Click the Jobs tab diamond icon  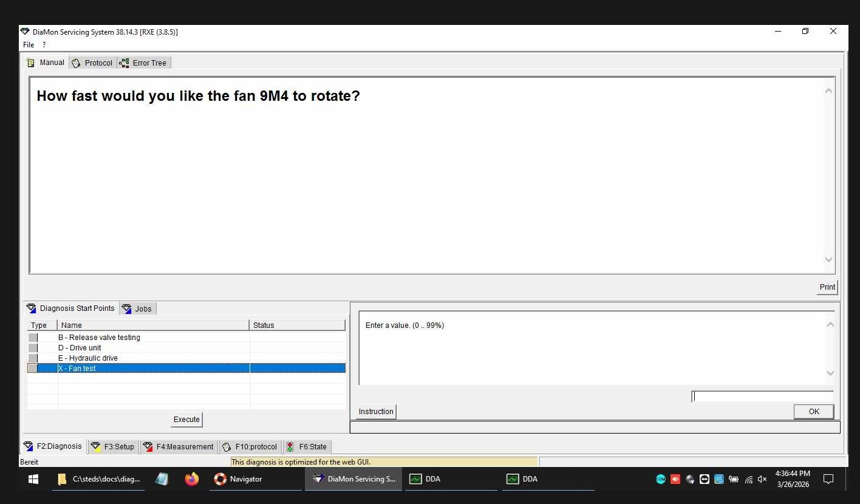click(127, 309)
